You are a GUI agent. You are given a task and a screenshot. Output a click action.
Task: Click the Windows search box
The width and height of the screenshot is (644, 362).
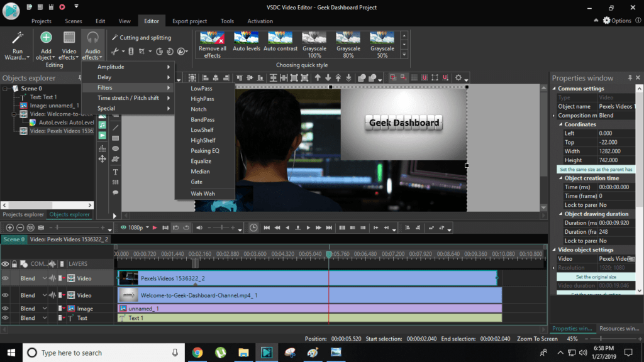(x=104, y=353)
